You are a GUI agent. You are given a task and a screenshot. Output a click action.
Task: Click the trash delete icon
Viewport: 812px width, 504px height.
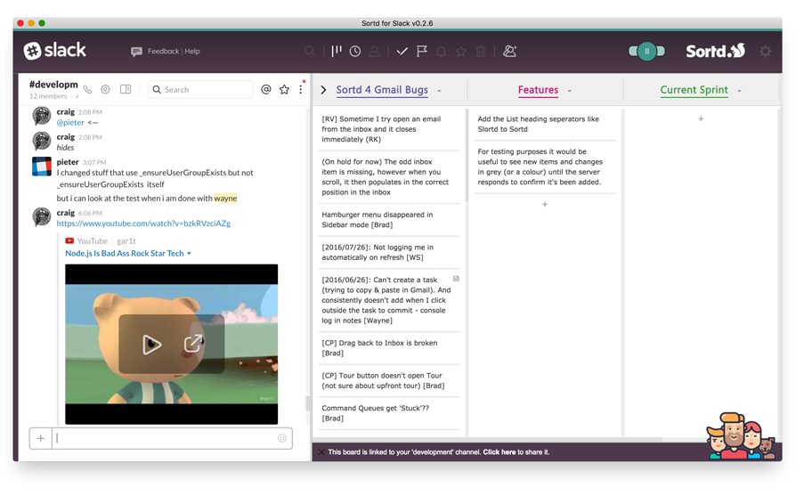(x=481, y=52)
